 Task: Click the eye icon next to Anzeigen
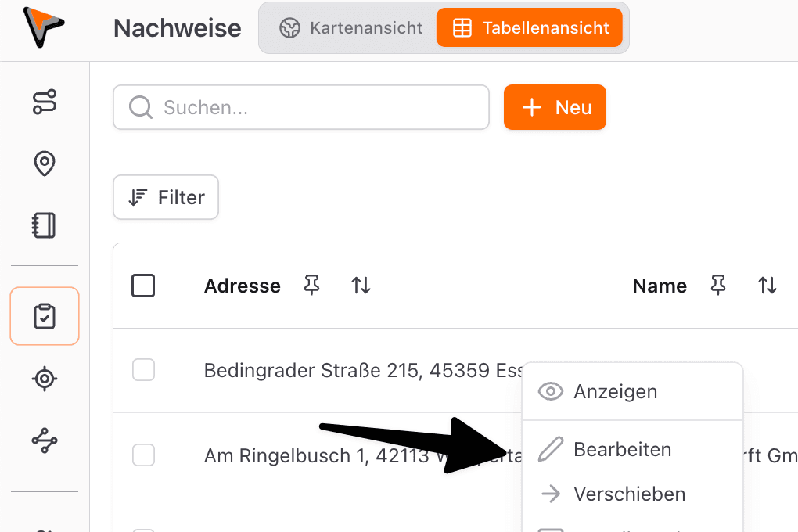click(x=550, y=391)
